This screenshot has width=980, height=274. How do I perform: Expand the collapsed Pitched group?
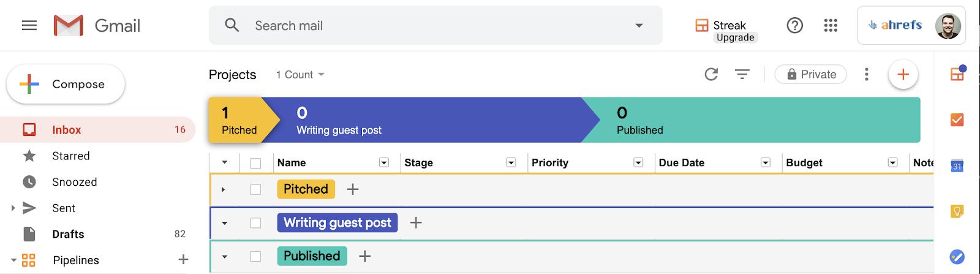(224, 190)
